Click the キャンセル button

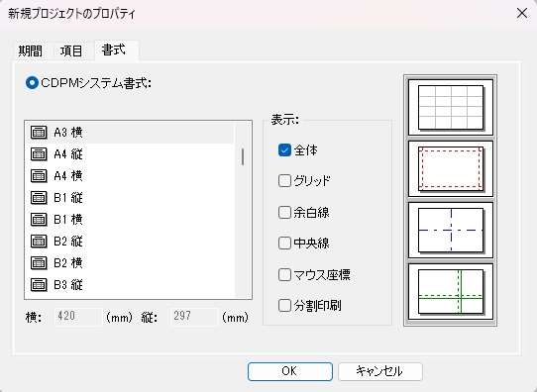pos(380,371)
